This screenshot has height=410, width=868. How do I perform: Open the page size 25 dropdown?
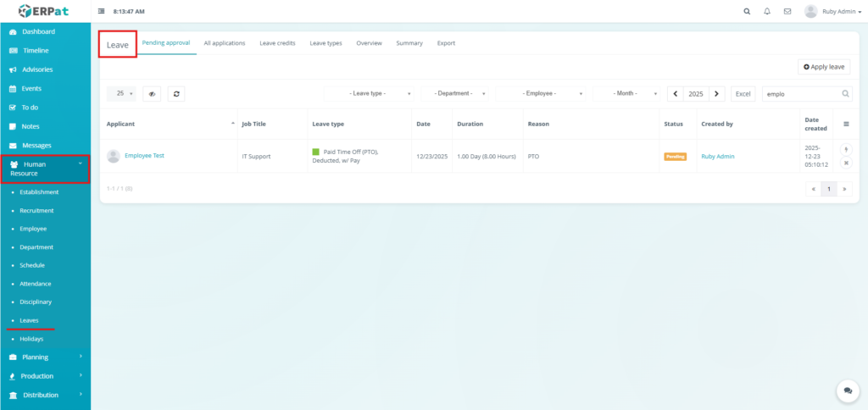[121, 94]
